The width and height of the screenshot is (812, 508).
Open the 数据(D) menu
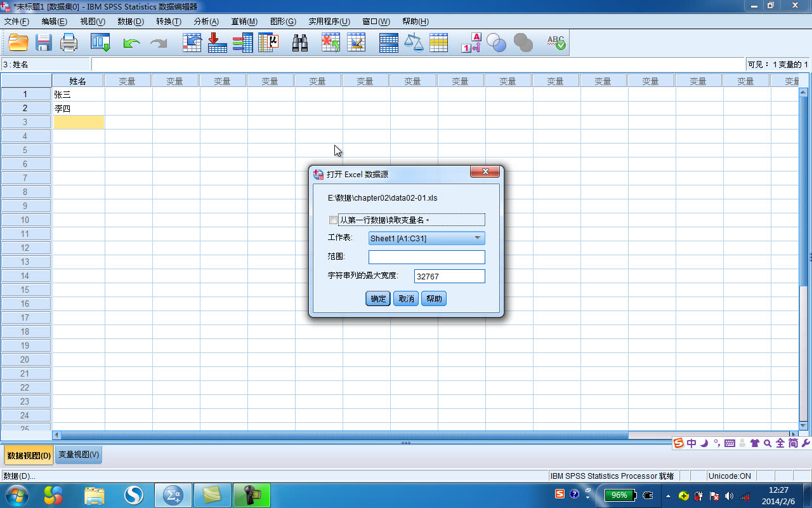(131, 22)
